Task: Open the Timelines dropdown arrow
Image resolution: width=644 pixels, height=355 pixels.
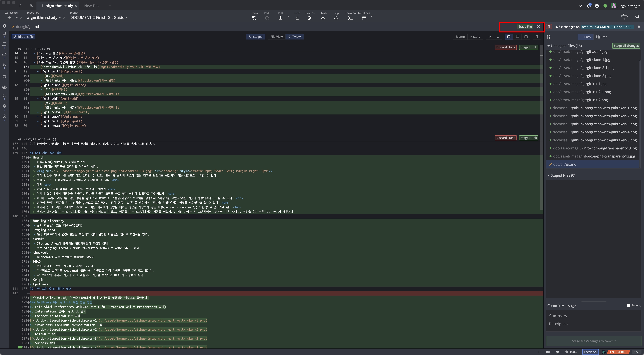Action: point(372,16)
